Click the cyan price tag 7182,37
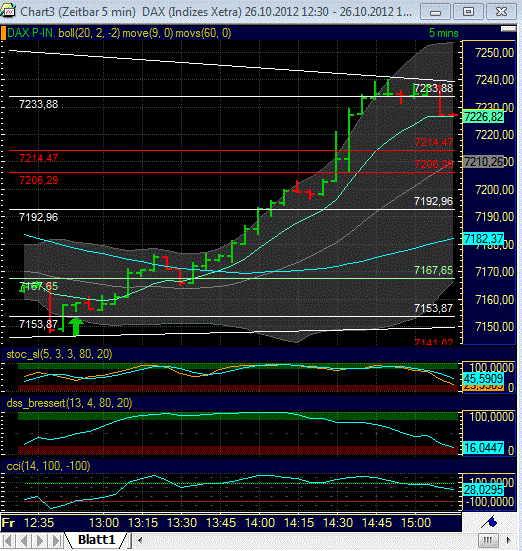This screenshot has width=522, height=551. tap(483, 239)
